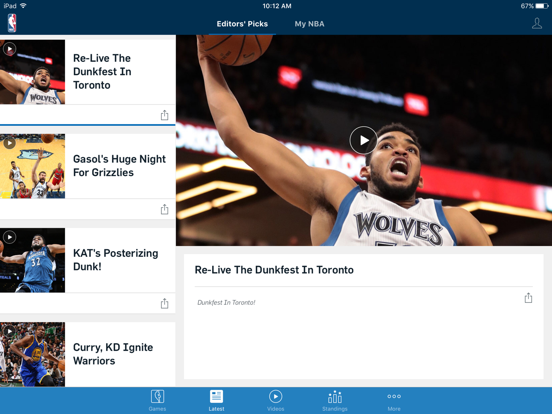
Task: Share Gasol's Huge Night For Grizzlies story
Action: pyautogui.click(x=164, y=209)
